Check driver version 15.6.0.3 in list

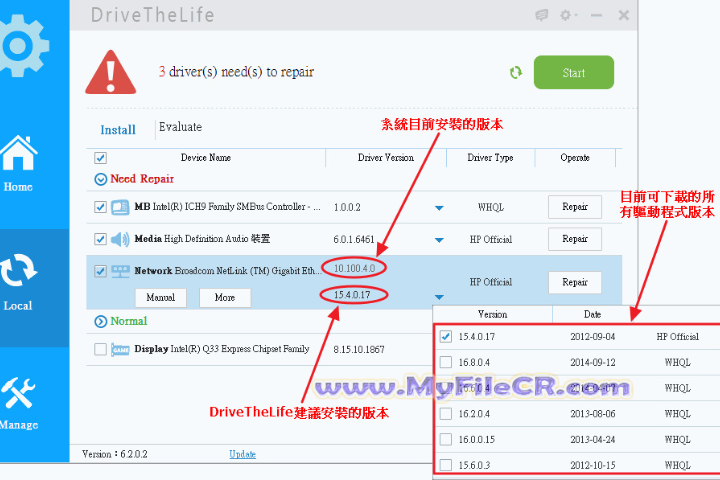(445, 465)
